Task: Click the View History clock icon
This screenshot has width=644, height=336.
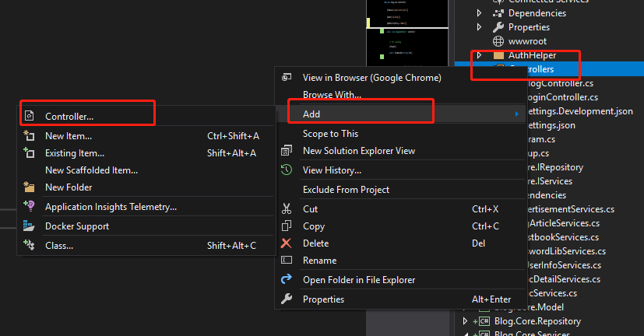Action: click(287, 170)
